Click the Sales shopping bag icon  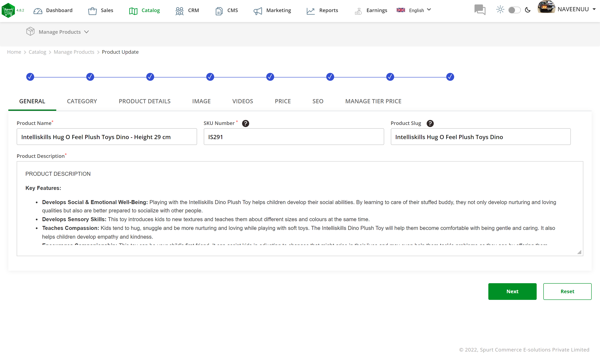92,11
